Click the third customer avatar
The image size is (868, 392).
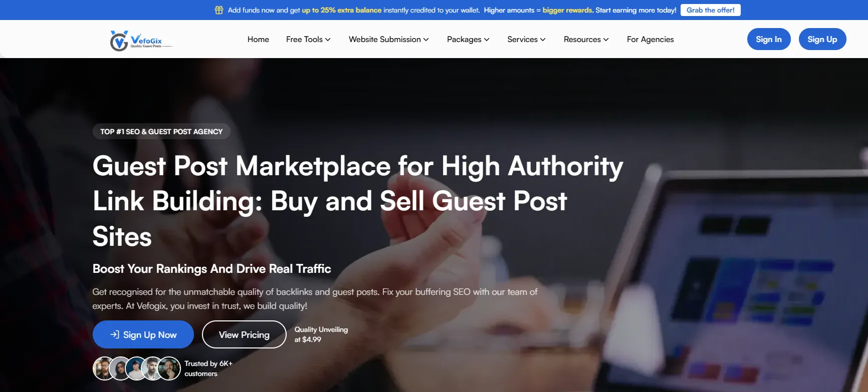point(136,368)
